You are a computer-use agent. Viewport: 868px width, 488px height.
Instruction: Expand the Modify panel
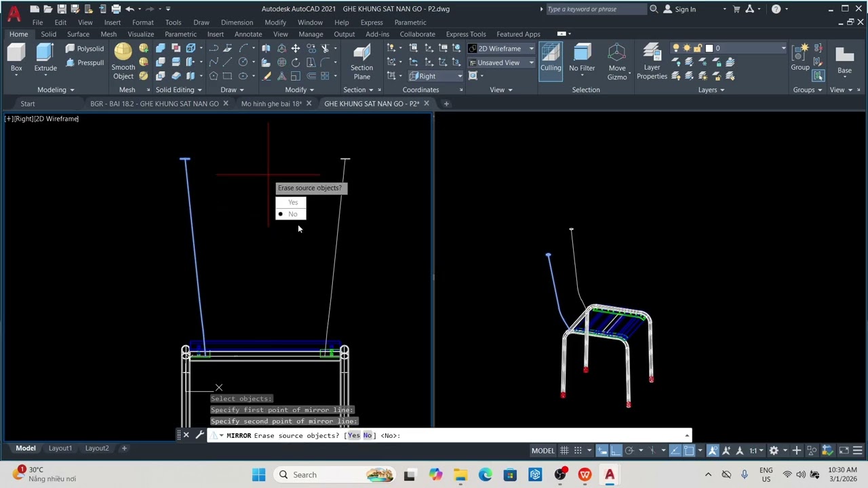pyautogui.click(x=299, y=89)
